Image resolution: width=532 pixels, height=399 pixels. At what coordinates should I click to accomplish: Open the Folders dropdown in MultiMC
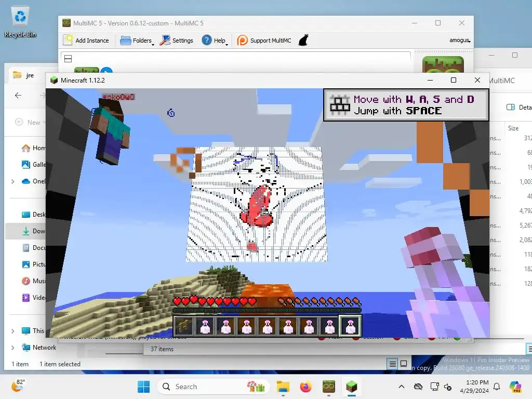click(x=137, y=41)
